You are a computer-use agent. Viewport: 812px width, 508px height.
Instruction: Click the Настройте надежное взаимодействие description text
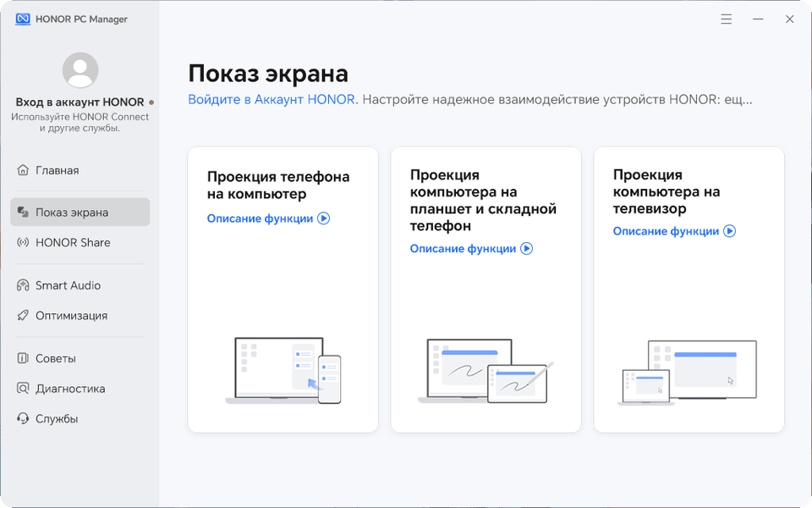557,99
